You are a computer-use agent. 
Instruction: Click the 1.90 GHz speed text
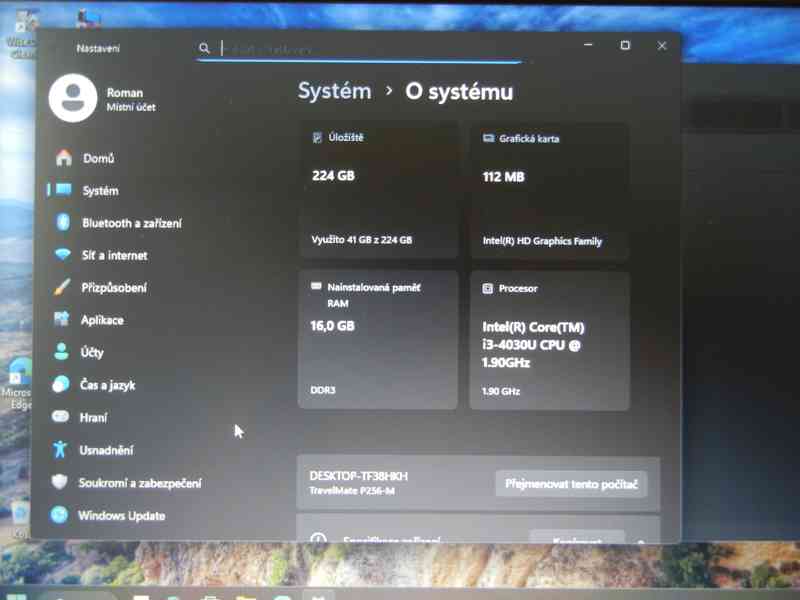501,391
